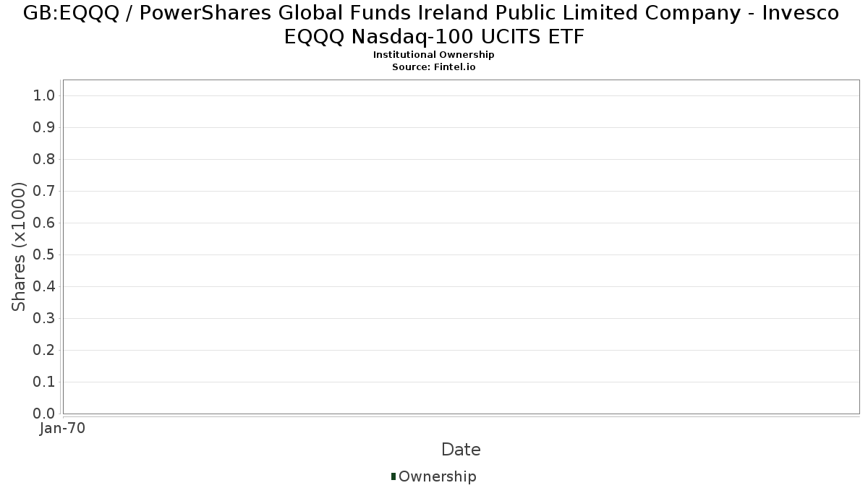868x488 pixels.
Task: Click the 0.5 y-axis tick label
Action: click(45, 255)
